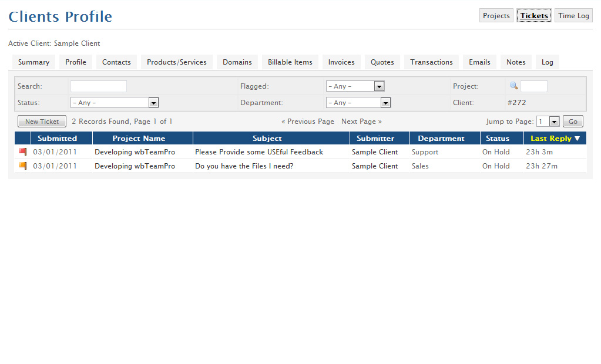The width and height of the screenshot is (601, 364).
Task: Click the New Ticket button
Action: (41, 121)
